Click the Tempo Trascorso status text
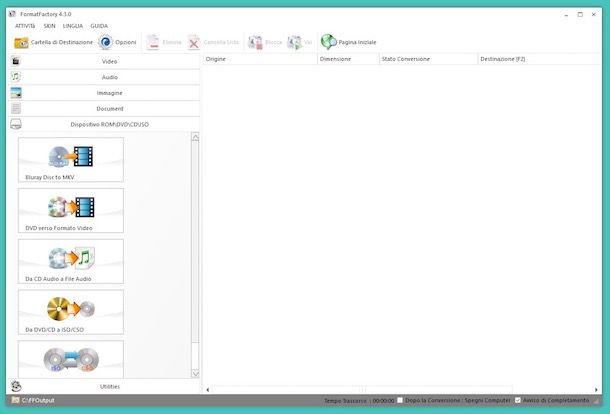This screenshot has height=414, width=610. pos(359,400)
